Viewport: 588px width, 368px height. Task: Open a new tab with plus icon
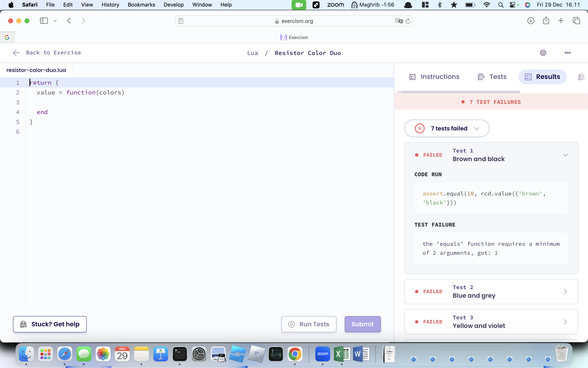tap(561, 21)
